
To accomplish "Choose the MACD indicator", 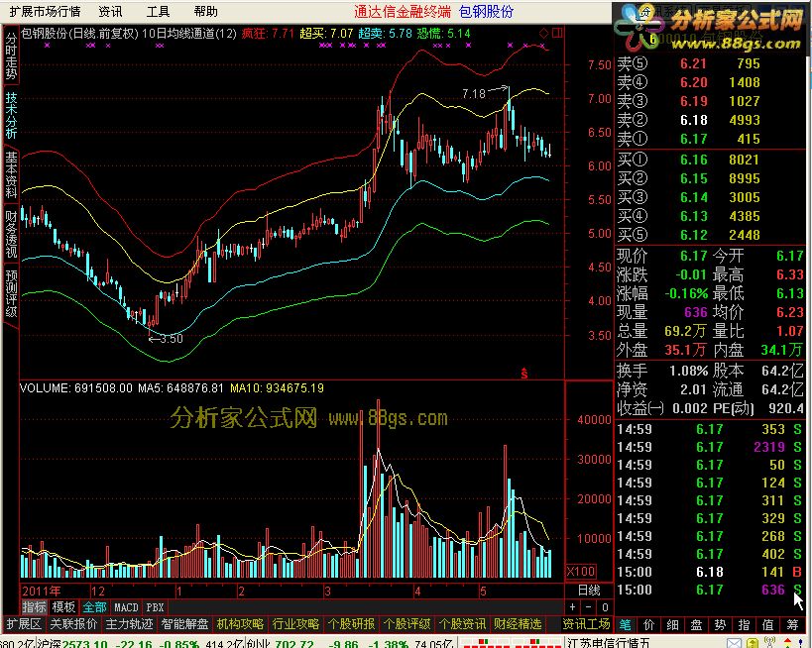I will [x=126, y=607].
